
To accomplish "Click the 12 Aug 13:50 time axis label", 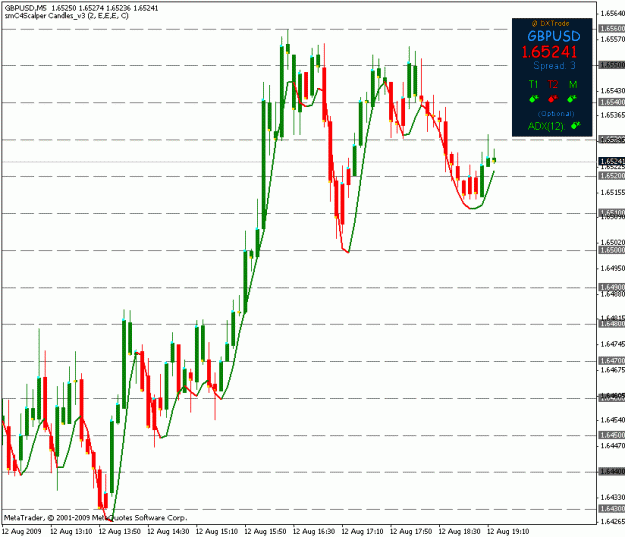I will click(120, 531).
